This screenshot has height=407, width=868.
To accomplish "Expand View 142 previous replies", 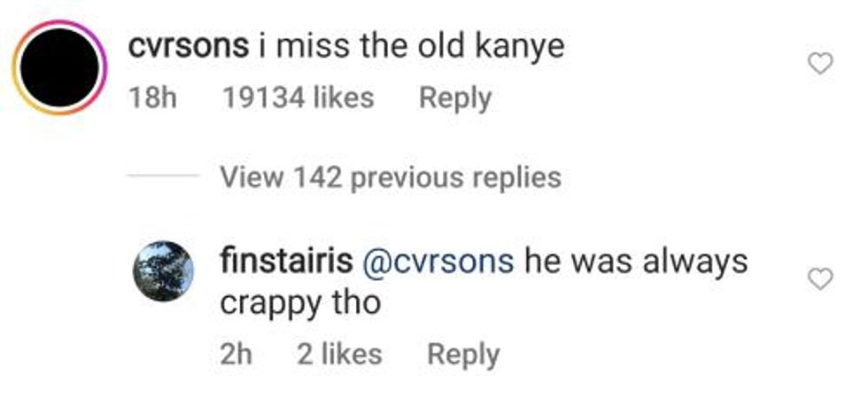I will coord(390,177).
